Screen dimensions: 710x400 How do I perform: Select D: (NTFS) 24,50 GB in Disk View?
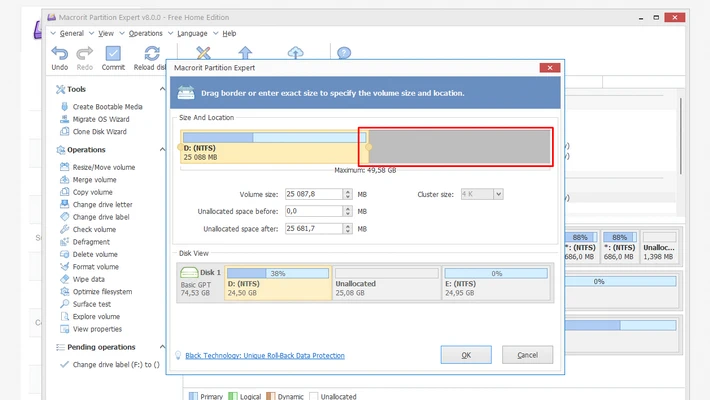278,283
